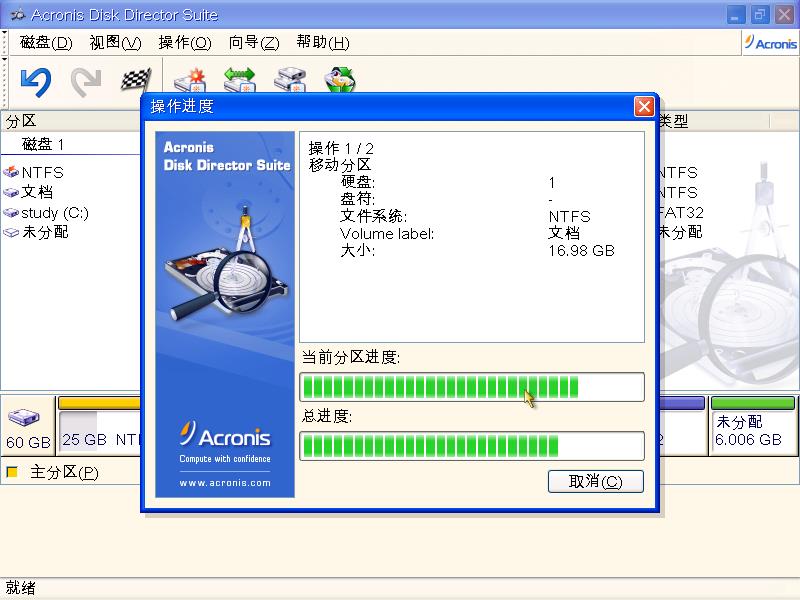
Task: Click the copy partition wizard icon
Action: click(290, 80)
